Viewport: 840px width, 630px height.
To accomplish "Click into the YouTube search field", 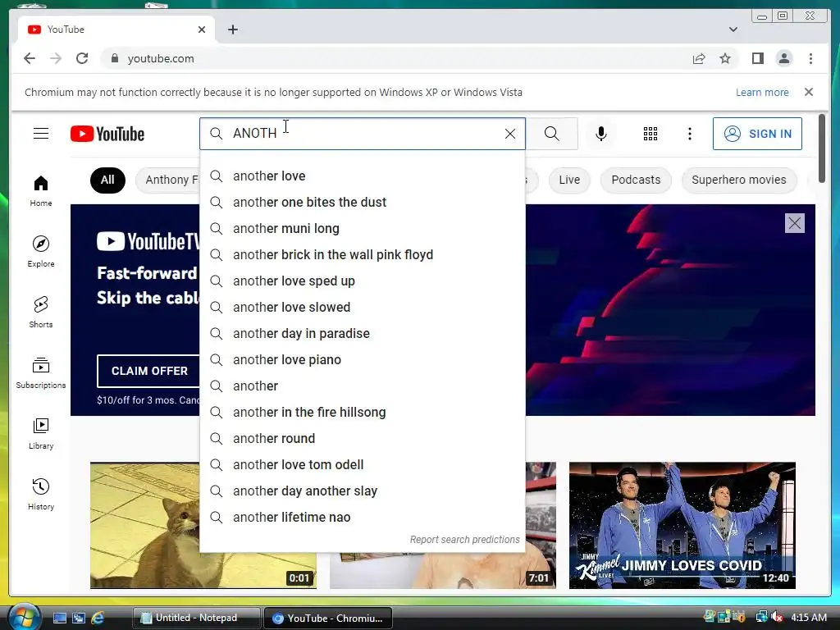I will click(364, 134).
